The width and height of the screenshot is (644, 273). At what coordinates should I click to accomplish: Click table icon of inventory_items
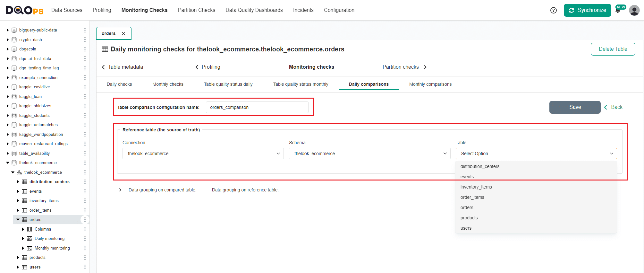coord(24,201)
